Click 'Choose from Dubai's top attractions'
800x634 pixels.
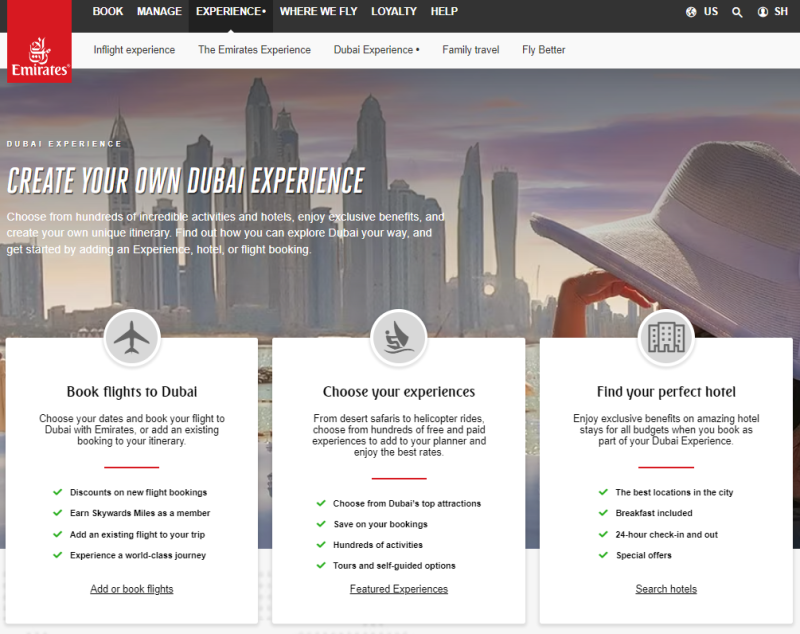[407, 503]
